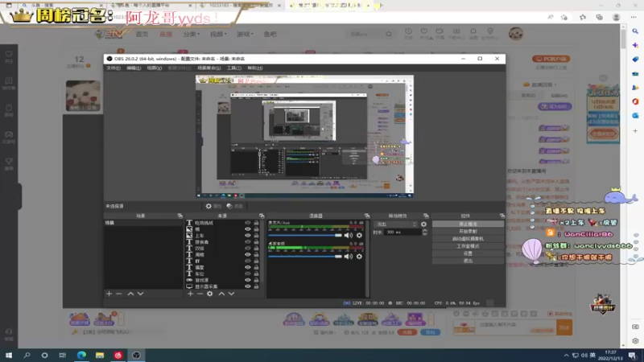Toggle the lock on the 周榜 source
Viewport: 644px width, 362px height.
pos(256,254)
